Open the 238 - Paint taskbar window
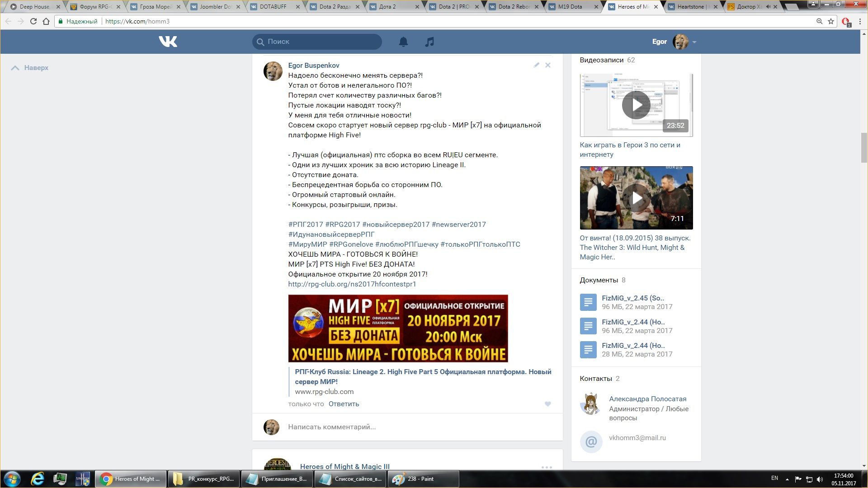Viewport: 868px width, 488px height. (x=420, y=479)
